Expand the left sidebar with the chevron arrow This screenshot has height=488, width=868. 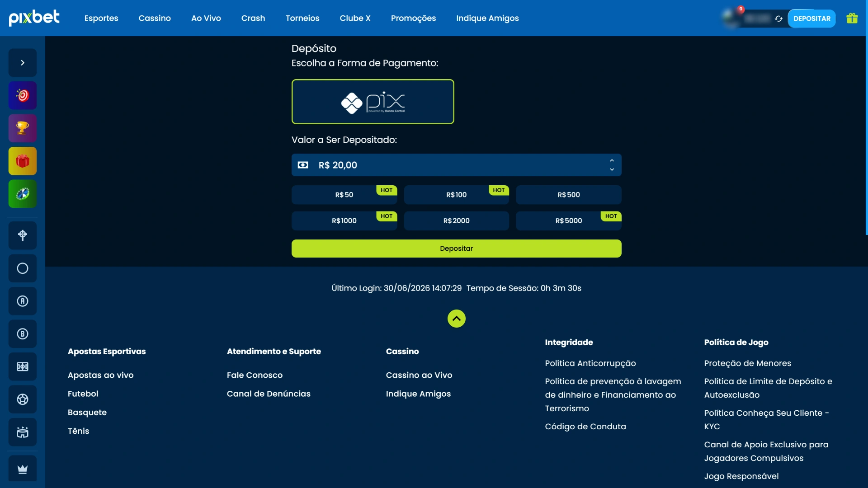[x=23, y=63]
